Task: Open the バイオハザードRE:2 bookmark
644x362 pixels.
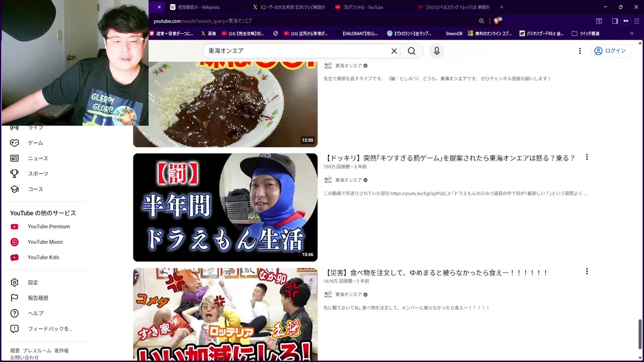Action: pyautogui.click(x=541, y=34)
